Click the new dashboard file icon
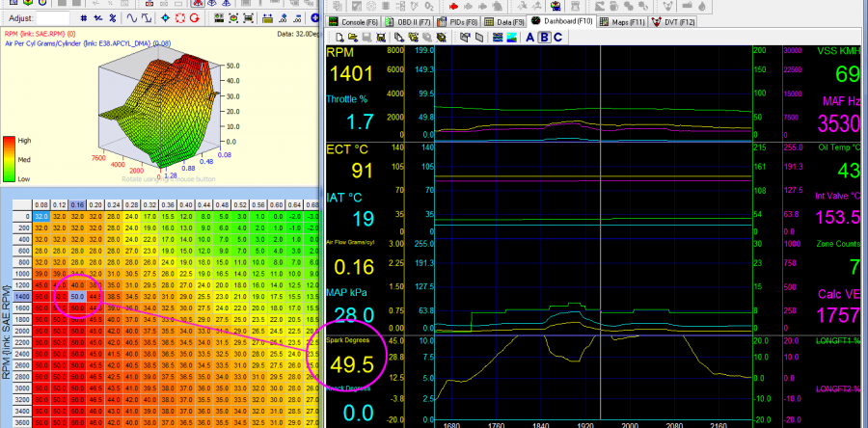 click(339, 38)
